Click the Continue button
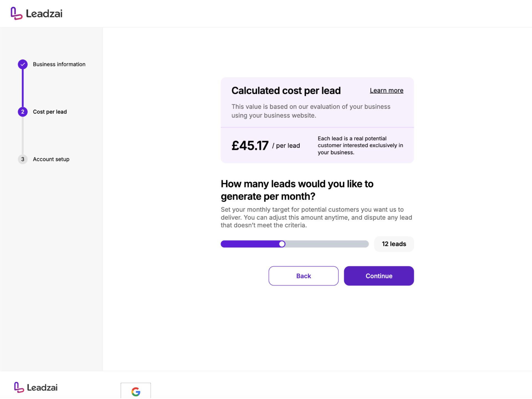 (x=379, y=276)
